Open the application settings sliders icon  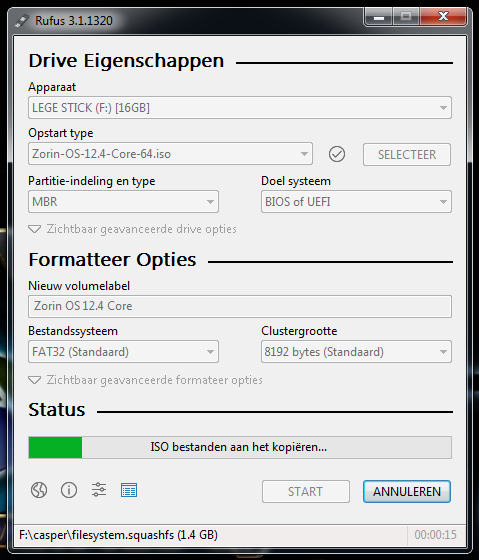[x=99, y=490]
